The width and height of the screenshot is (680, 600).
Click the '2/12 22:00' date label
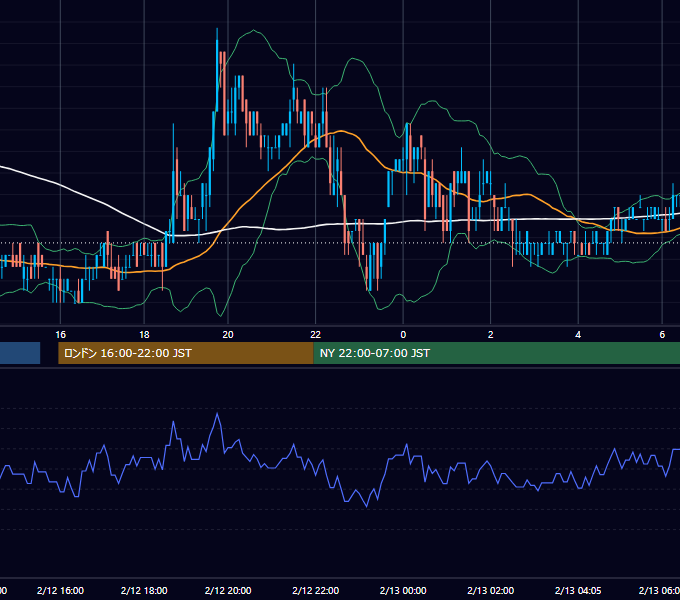(x=315, y=590)
